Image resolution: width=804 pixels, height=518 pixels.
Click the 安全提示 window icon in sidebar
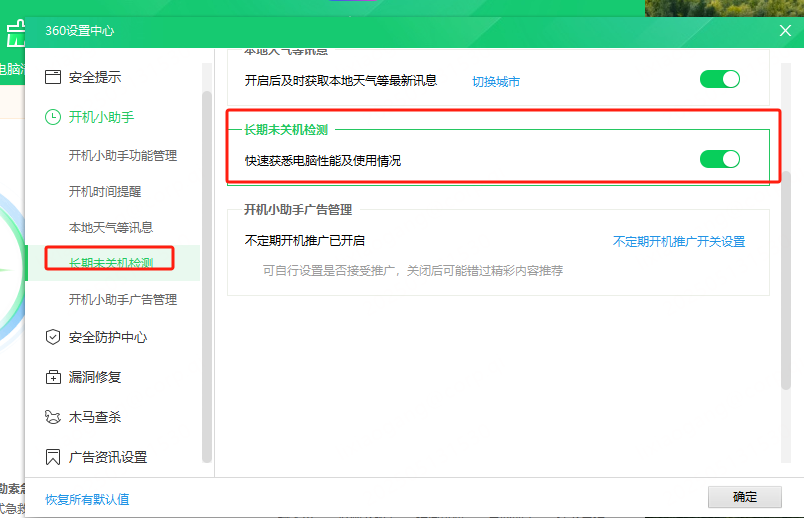click(x=53, y=77)
